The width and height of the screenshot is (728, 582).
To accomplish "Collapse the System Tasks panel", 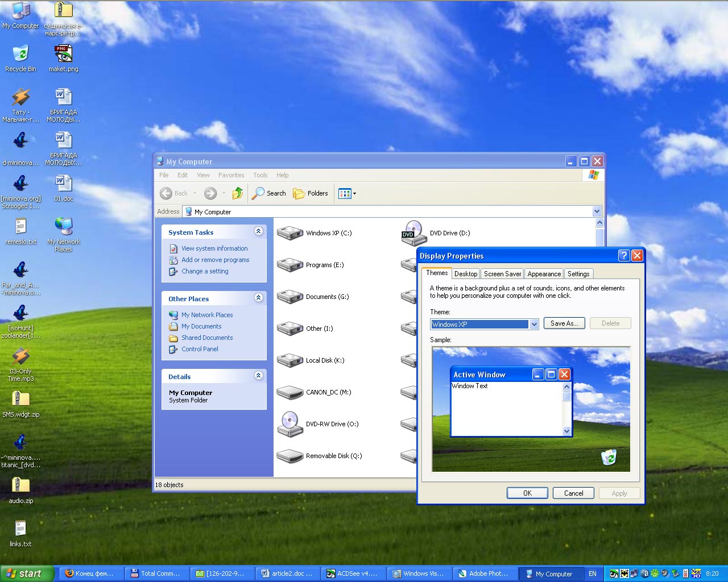I will [258, 231].
